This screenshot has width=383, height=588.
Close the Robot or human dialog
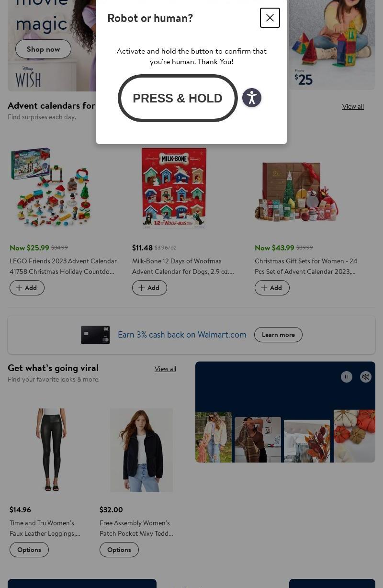(x=270, y=18)
